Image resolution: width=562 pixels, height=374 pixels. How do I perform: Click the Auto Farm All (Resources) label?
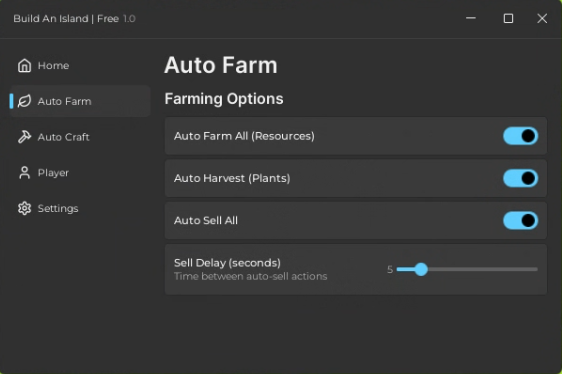tap(244, 136)
